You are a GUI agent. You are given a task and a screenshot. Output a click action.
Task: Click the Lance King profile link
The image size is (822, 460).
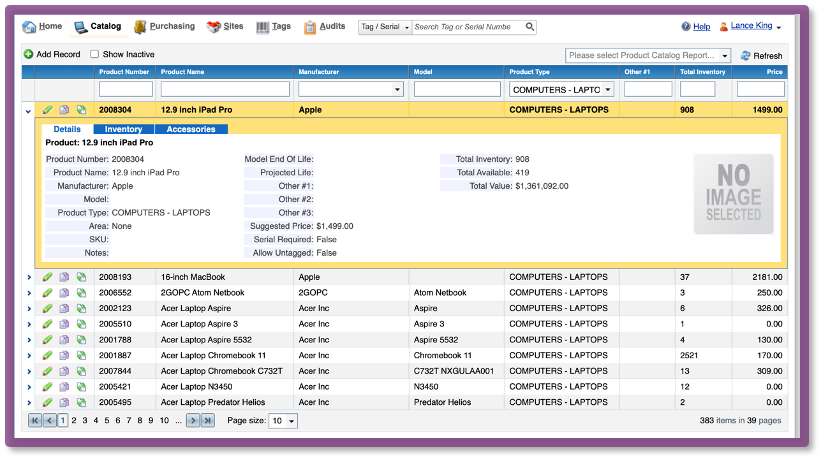(751, 26)
